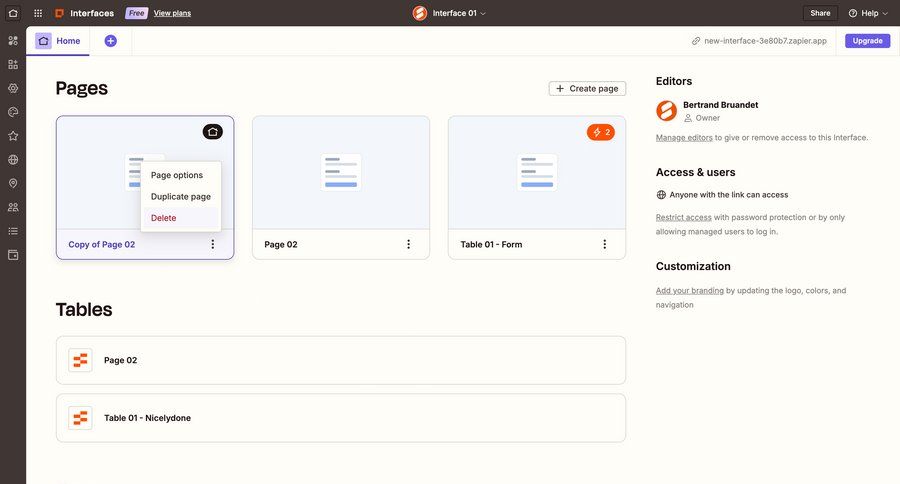Viewport: 900px width, 484px height.
Task: Open the View plans link
Action: (x=172, y=13)
